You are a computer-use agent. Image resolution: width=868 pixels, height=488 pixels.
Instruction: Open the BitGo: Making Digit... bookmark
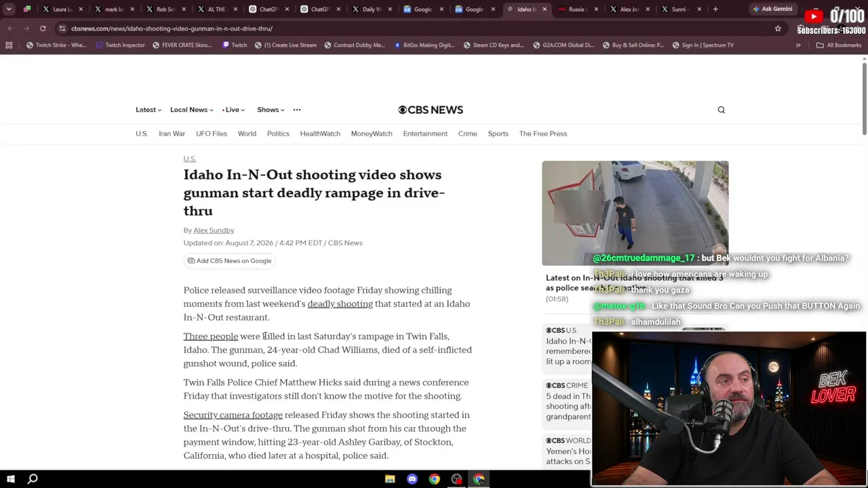424,45
